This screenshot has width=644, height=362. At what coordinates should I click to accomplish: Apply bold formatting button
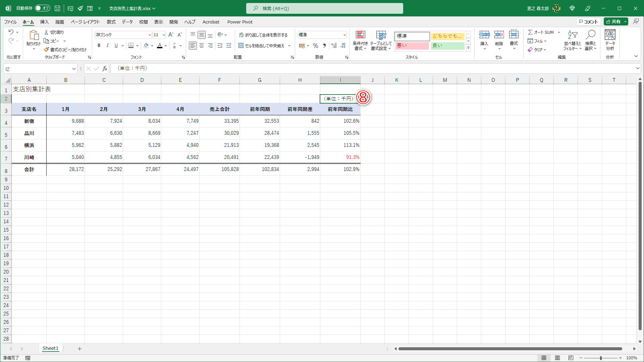point(99,46)
